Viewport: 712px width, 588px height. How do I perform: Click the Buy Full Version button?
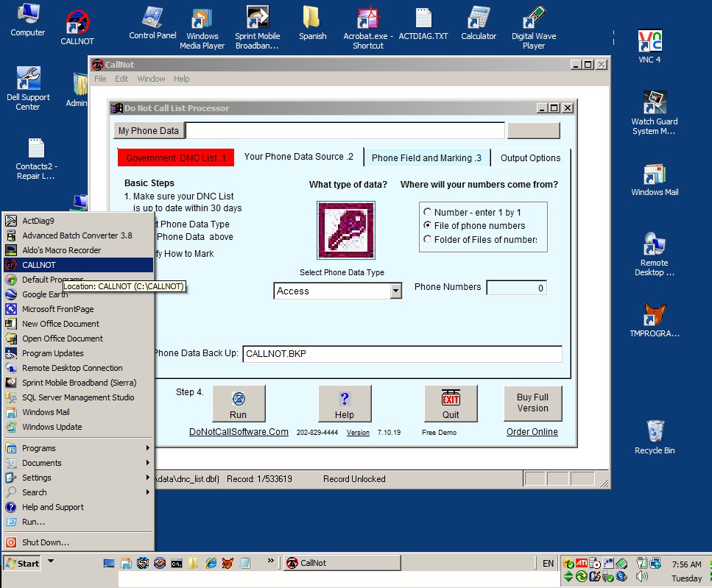(533, 403)
